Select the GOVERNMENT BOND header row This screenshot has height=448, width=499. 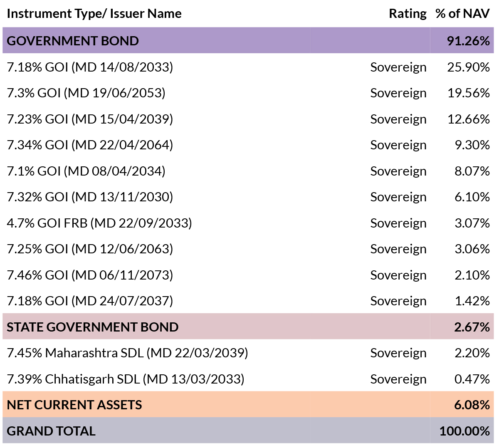pyautogui.click(x=248, y=40)
